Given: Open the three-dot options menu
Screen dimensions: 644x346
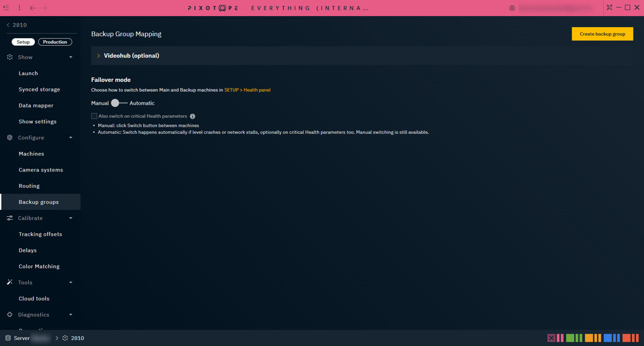Looking at the screenshot, I should tap(20, 8).
